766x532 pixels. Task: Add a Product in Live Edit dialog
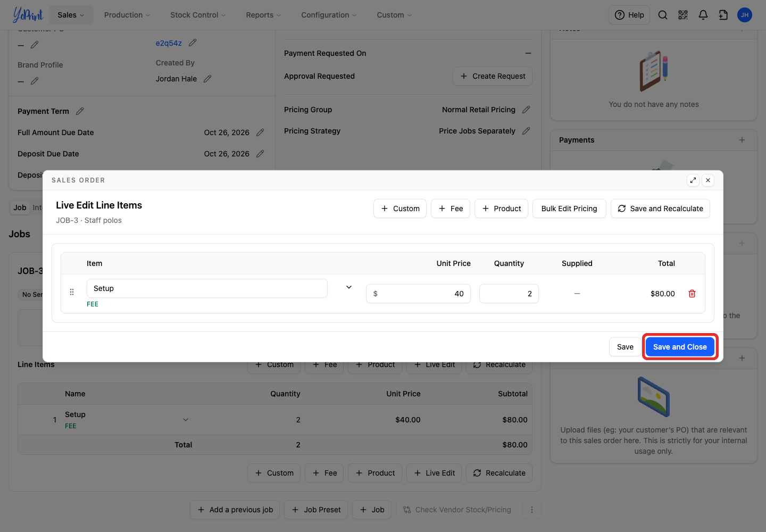(x=501, y=209)
